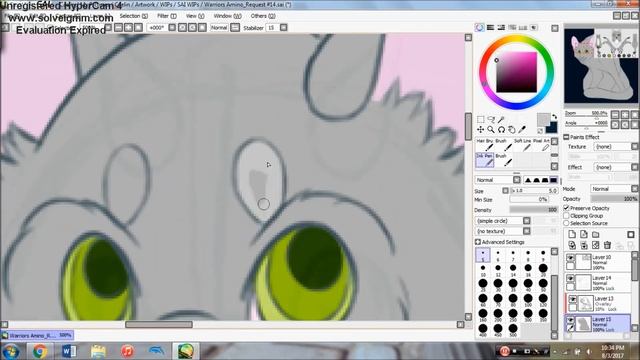Image resolution: width=640 pixels, height=360 pixels.
Task: Adjust the layer Opacity slider
Action: (614, 199)
